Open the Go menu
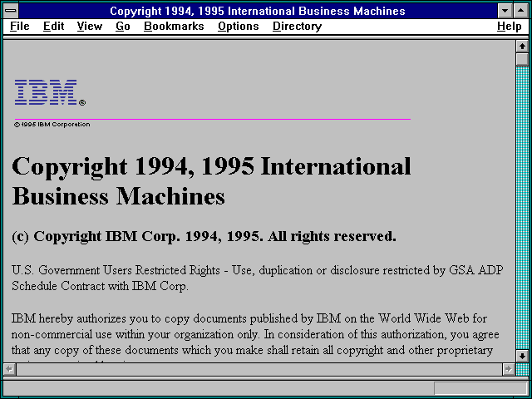Viewport: 532px width, 399px height. pyautogui.click(x=123, y=26)
